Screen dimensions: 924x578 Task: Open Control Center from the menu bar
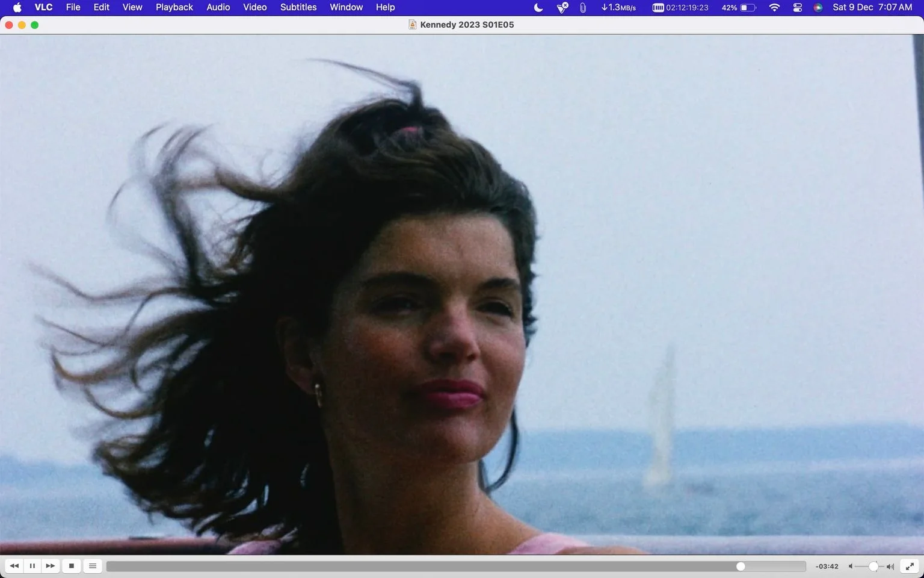[798, 7]
